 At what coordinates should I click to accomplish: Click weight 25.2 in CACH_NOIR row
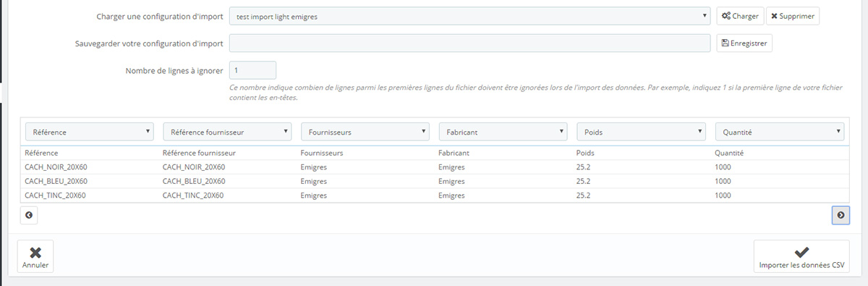[584, 167]
